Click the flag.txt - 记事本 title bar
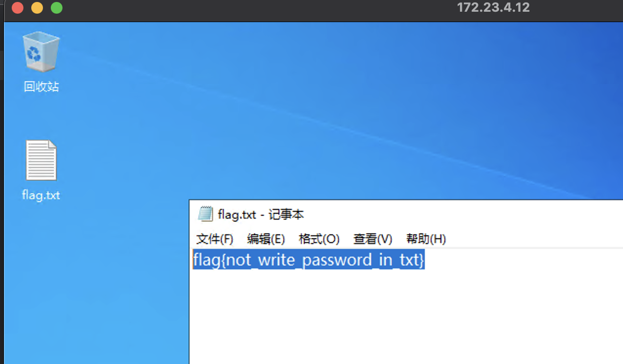 [x=406, y=214]
